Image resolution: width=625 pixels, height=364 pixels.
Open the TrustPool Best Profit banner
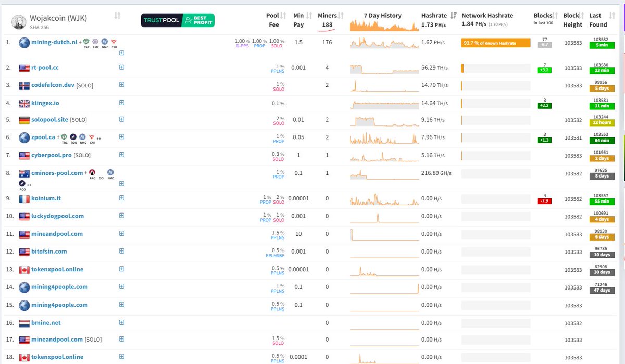pyautogui.click(x=178, y=20)
